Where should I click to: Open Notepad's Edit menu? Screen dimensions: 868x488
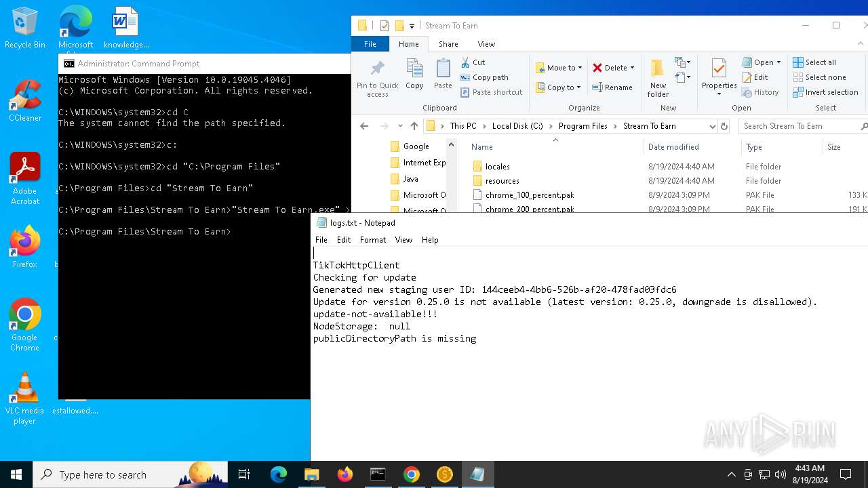coord(344,240)
